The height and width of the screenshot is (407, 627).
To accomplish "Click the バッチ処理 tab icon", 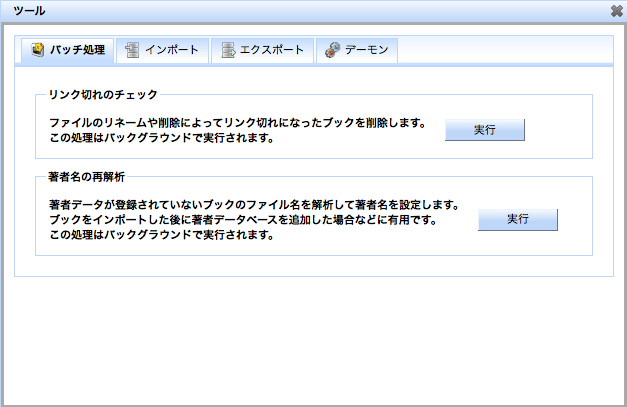I will (x=38, y=50).
